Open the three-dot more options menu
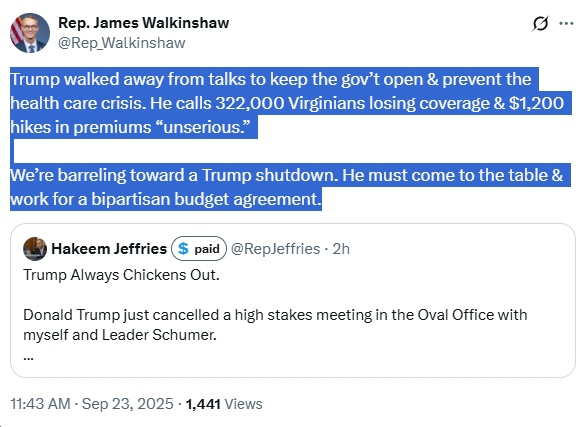 tap(566, 23)
